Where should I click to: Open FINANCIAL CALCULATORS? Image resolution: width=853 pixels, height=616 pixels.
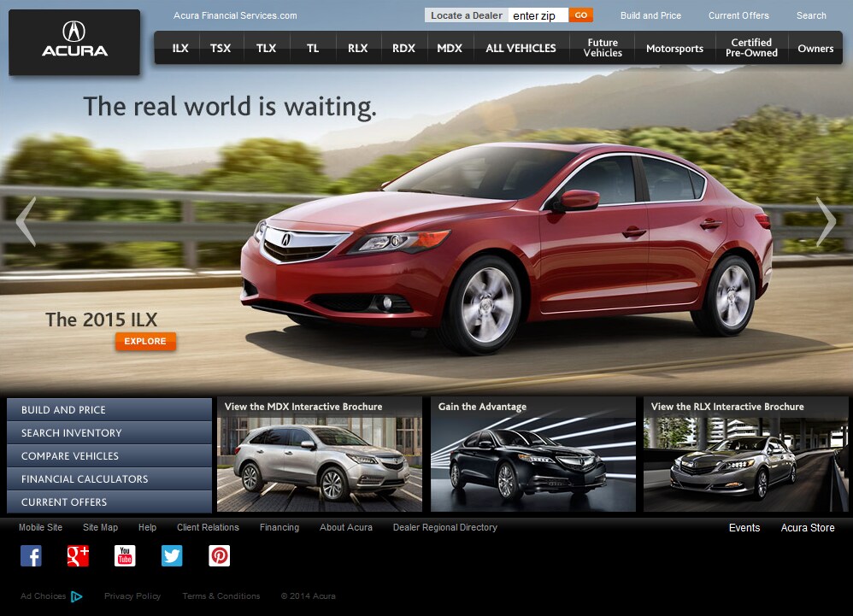[x=109, y=479]
